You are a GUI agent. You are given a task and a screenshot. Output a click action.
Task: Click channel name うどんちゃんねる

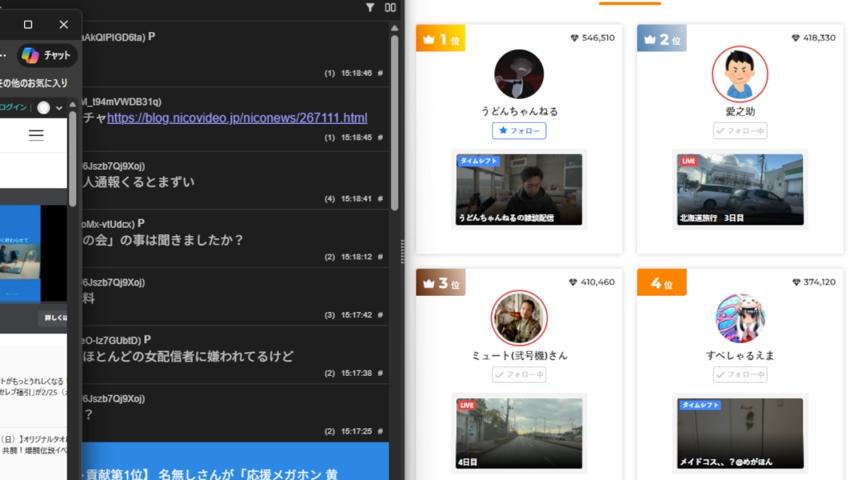point(519,111)
